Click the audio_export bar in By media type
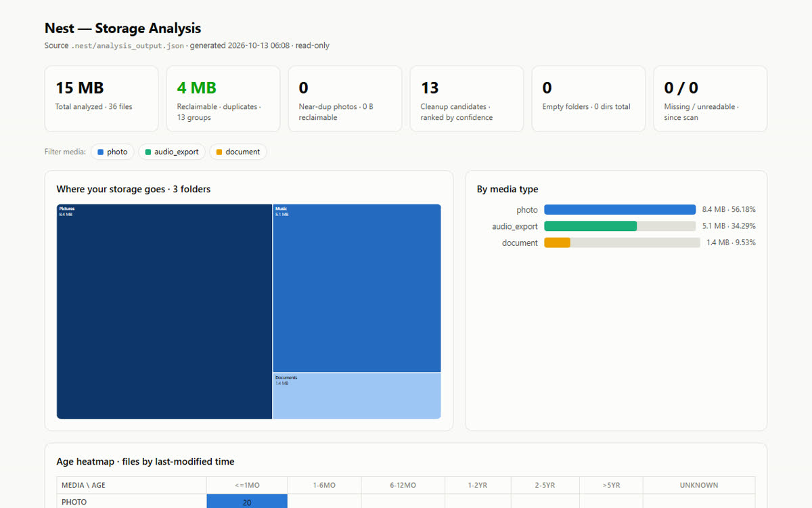Screen dimensions: 812x508 620,226
